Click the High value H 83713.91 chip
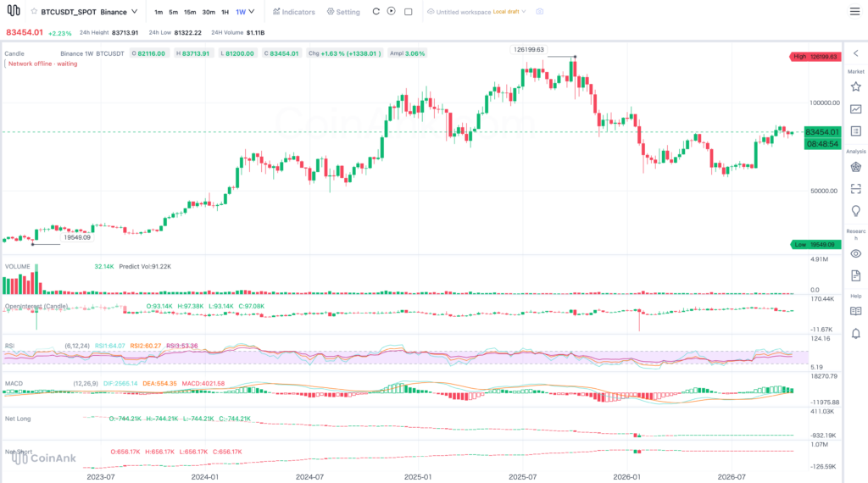The image size is (868, 483). [192, 53]
